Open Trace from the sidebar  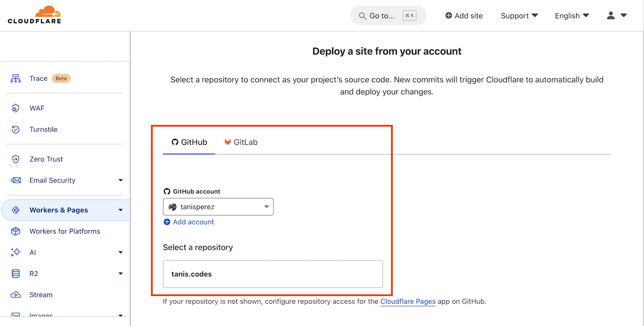click(x=38, y=78)
